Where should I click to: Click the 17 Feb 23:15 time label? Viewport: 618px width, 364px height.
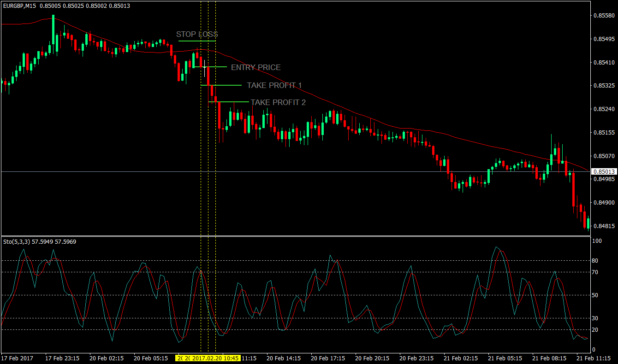pyautogui.click(x=62, y=358)
